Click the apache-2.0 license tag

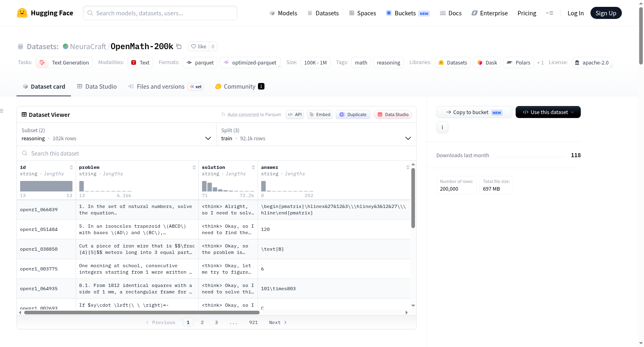tap(592, 62)
